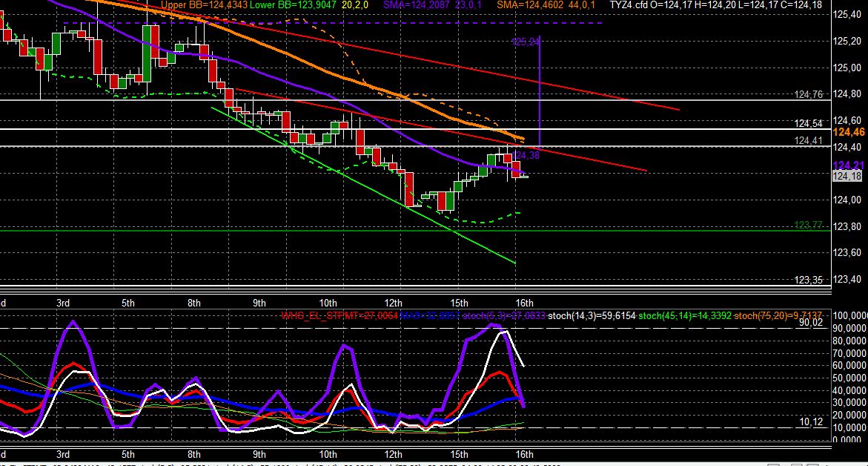
Task: Select the 124,76 horizontal line label
Action: pyautogui.click(x=808, y=94)
